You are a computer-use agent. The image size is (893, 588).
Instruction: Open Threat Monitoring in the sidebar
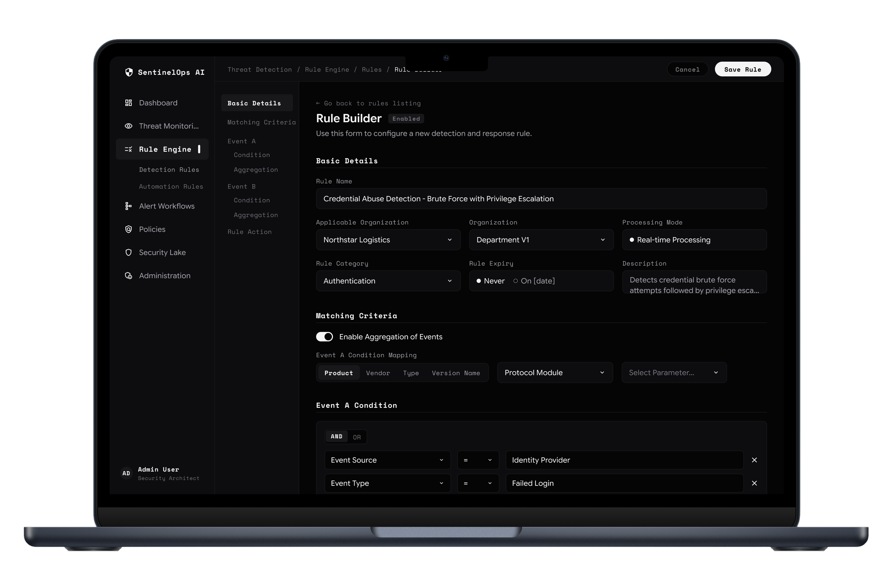162,126
